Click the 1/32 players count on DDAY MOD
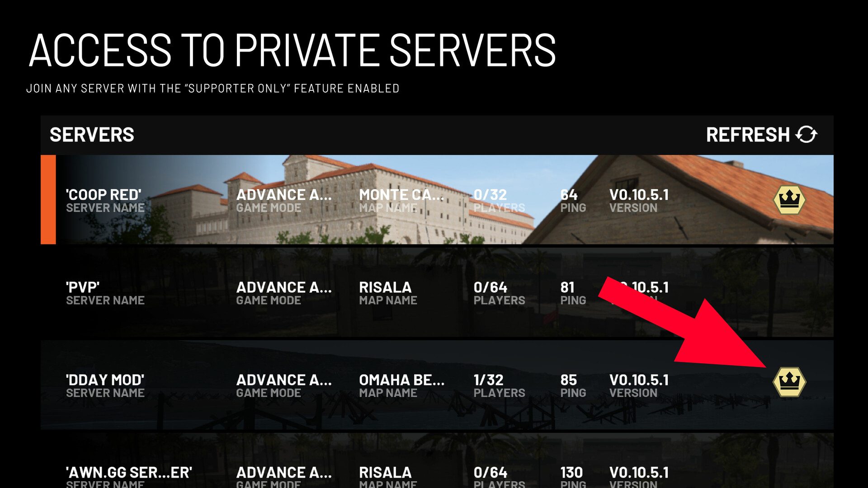 point(488,380)
